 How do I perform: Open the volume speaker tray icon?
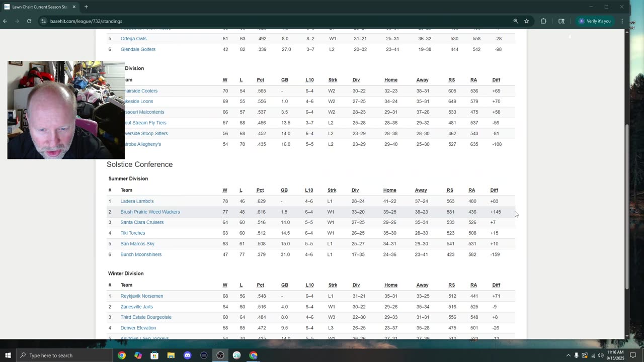(601, 355)
